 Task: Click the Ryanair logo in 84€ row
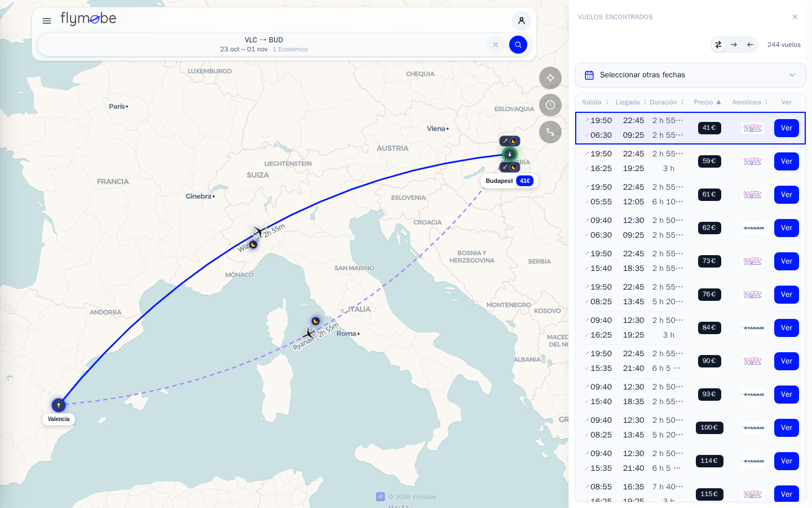pyautogui.click(x=753, y=328)
